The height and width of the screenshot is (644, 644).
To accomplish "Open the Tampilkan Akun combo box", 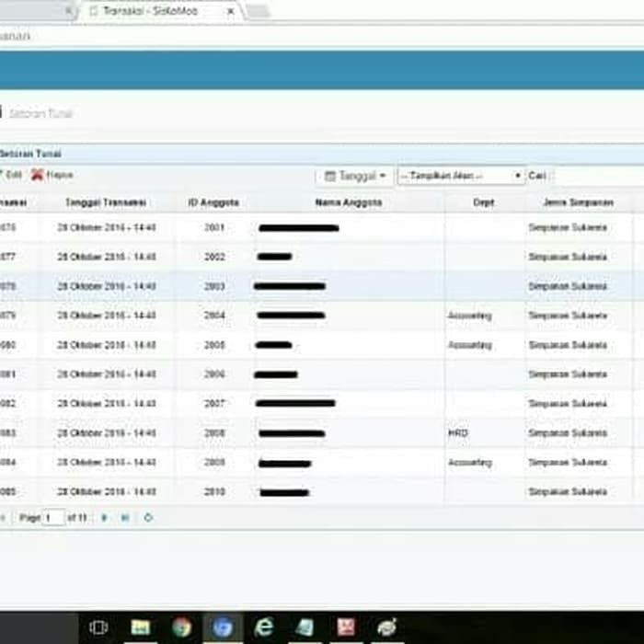I will click(x=461, y=176).
